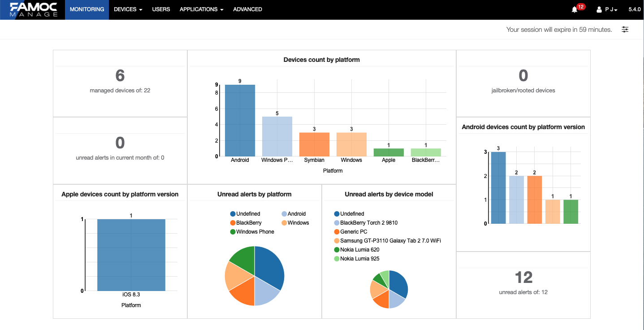Click the iOS 8.3 bar in Apple chart
Viewport: 644px width, 330px height.
[x=131, y=255]
